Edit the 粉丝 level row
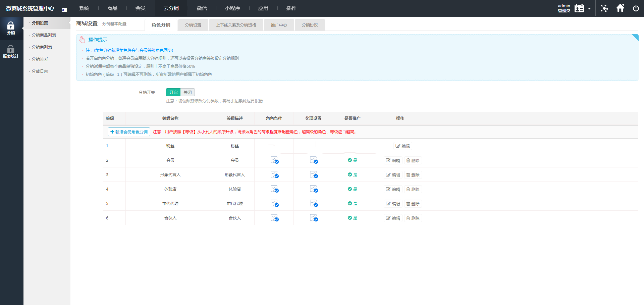The image size is (644, 305). click(403, 146)
